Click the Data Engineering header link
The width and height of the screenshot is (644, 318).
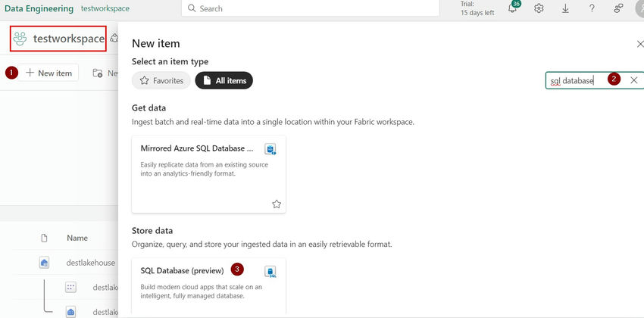click(x=39, y=8)
